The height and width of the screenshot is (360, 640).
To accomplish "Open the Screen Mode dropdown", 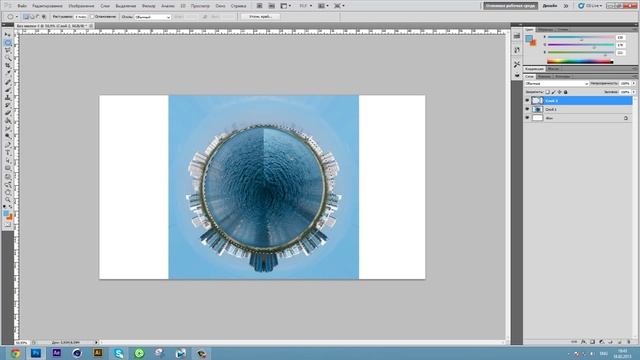I will point(339,6).
